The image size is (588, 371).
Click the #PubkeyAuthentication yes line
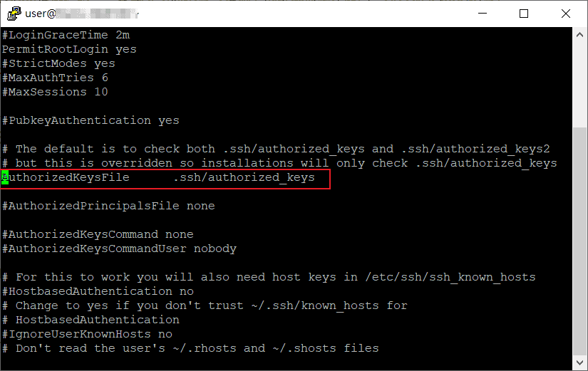91,120
